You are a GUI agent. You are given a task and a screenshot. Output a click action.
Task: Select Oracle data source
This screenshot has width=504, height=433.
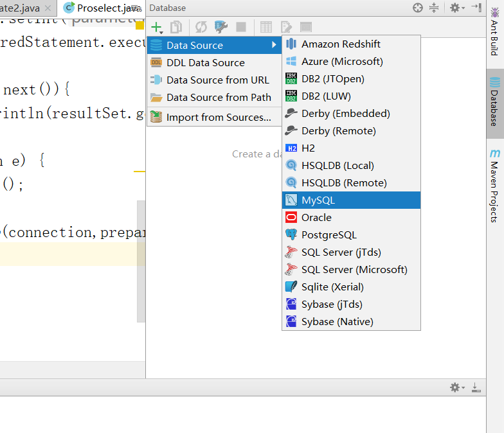pos(351,217)
